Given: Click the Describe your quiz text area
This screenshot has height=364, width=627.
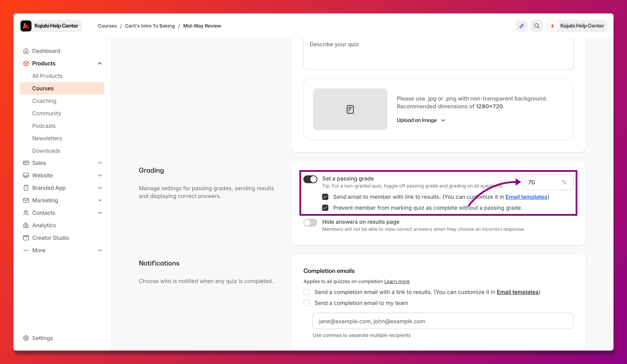Looking at the screenshot, I should pos(438,53).
